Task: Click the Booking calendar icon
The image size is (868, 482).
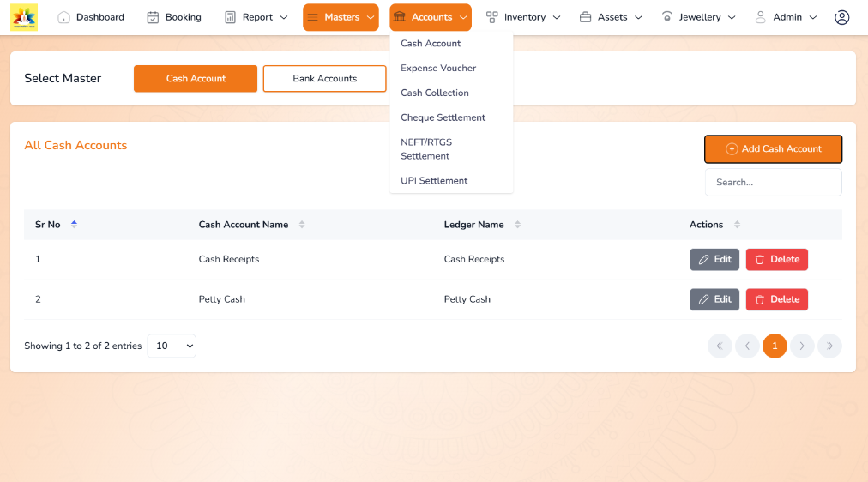Action: pos(153,17)
